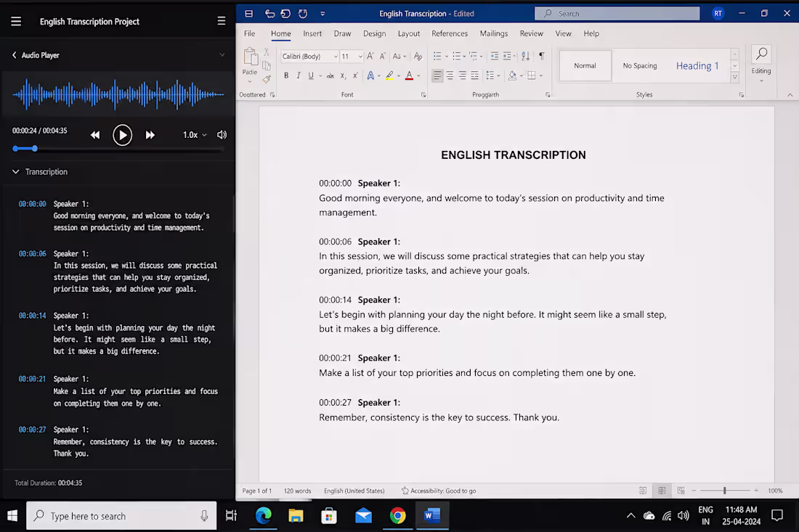Click the Word Search box
The image size is (799, 532).
coord(617,14)
